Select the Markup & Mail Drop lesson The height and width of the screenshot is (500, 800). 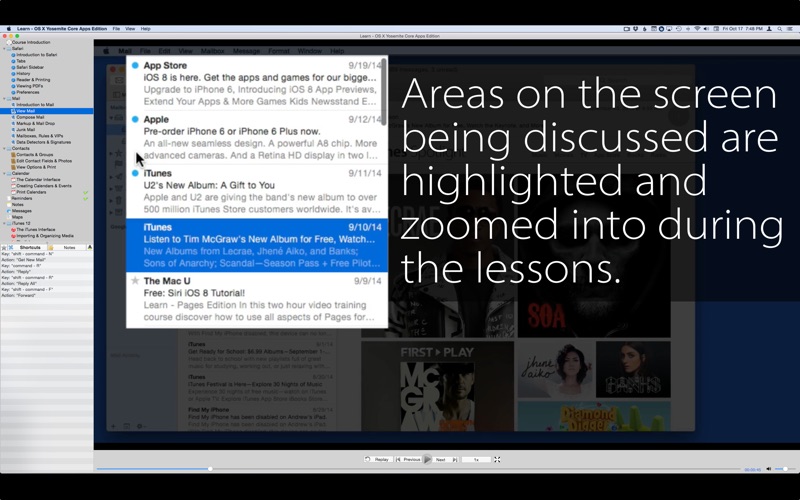(35, 123)
